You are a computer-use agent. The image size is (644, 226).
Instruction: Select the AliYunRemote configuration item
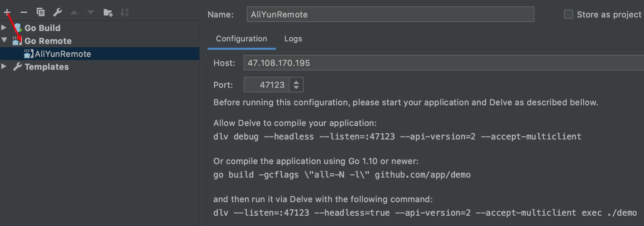point(63,54)
